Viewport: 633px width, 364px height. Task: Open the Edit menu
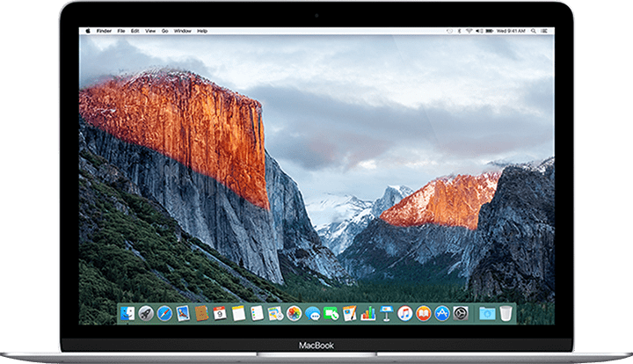pos(135,31)
